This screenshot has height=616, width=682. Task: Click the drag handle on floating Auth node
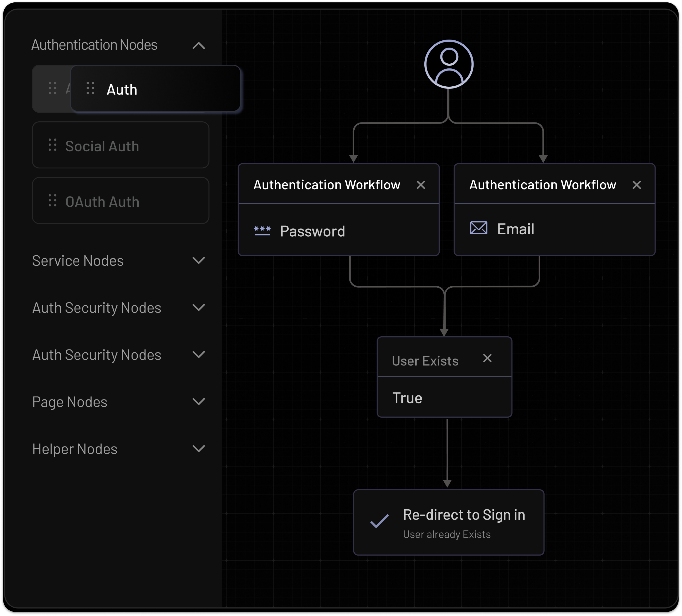(91, 88)
